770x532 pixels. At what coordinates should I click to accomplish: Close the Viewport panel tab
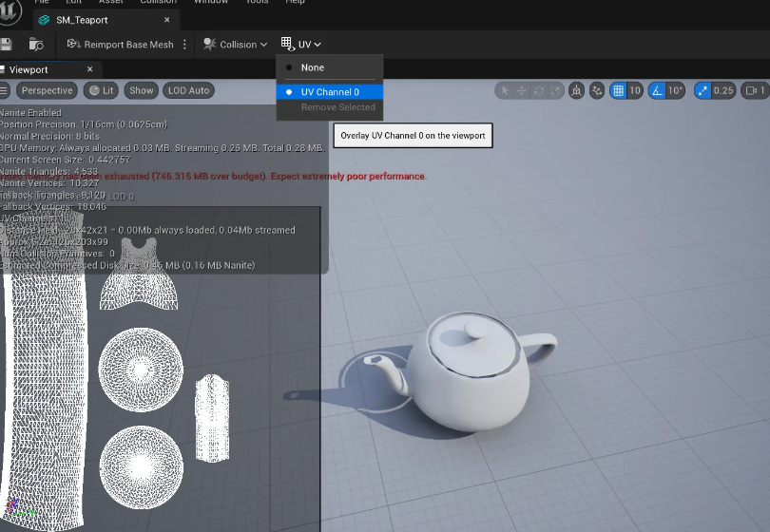pos(90,69)
